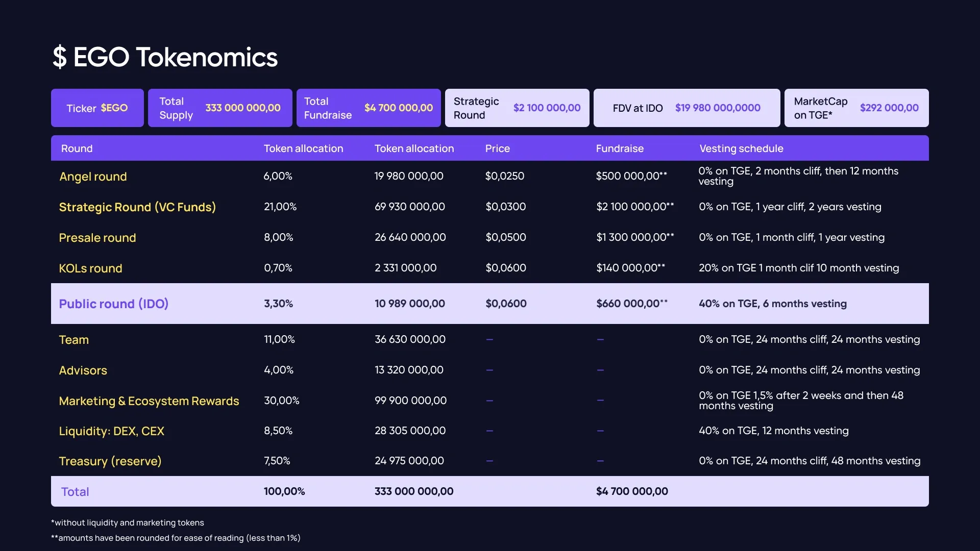The image size is (980, 551).
Task: Click Angel round fundraise $500 000,00**
Action: click(x=631, y=176)
